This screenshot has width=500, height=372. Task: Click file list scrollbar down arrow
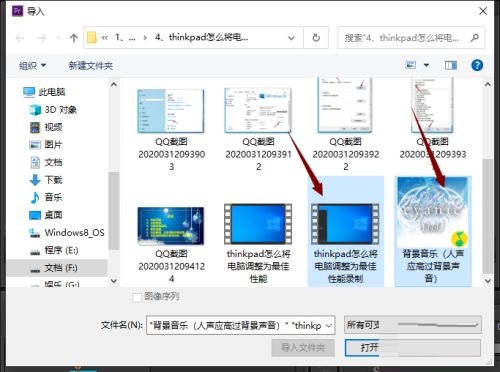[488, 281]
